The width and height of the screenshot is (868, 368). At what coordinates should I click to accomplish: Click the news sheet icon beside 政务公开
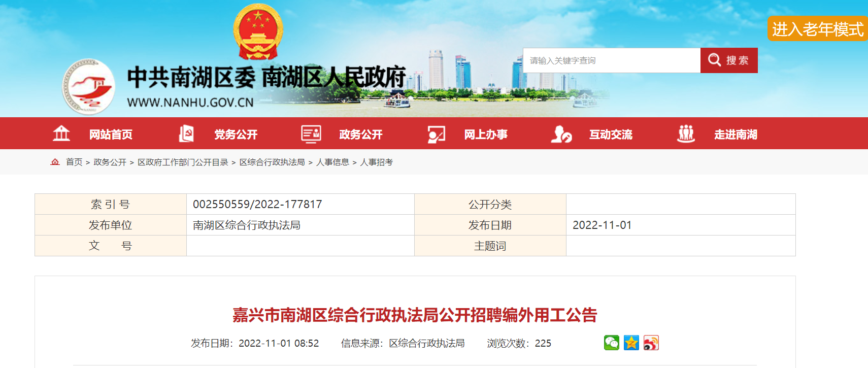311,133
